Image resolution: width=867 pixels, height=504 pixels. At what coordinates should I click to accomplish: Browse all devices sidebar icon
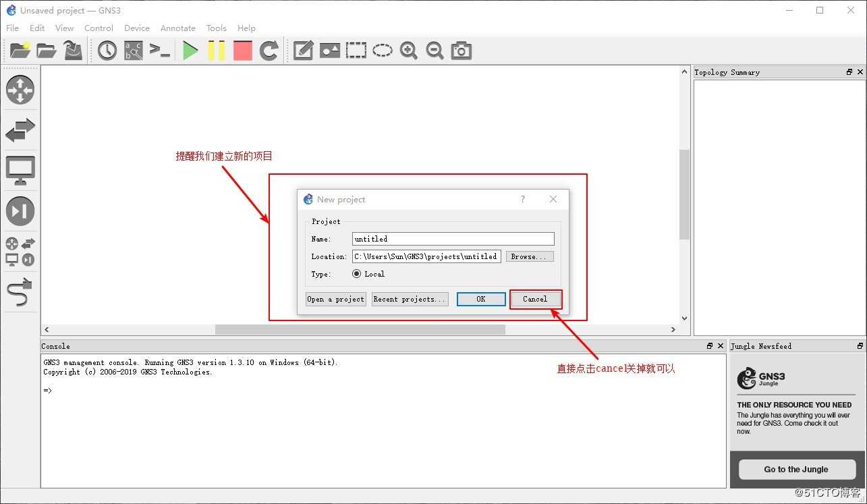(x=20, y=252)
